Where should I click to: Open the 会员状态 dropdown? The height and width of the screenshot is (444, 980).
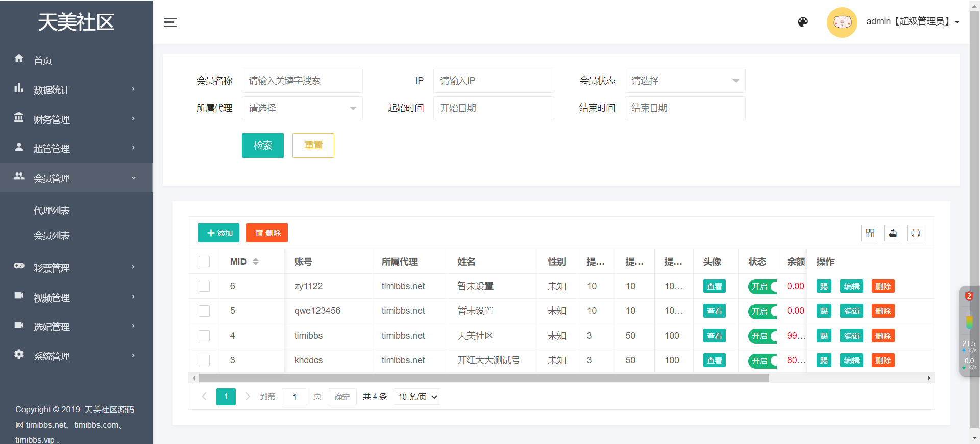coord(684,81)
